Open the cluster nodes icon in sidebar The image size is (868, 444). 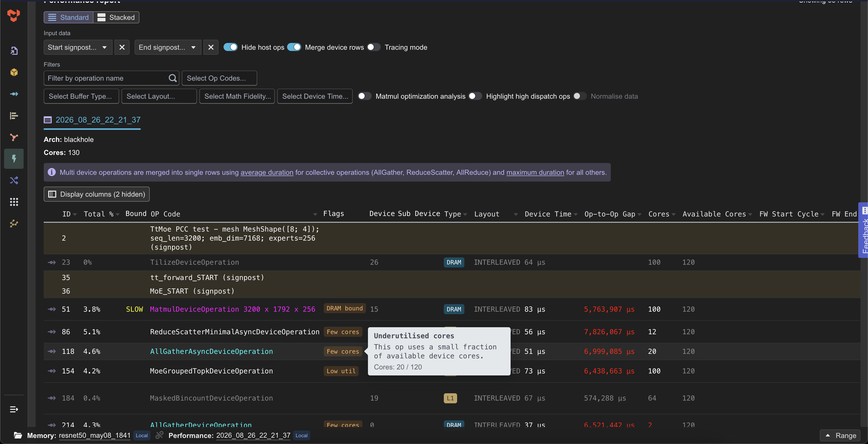tap(14, 223)
